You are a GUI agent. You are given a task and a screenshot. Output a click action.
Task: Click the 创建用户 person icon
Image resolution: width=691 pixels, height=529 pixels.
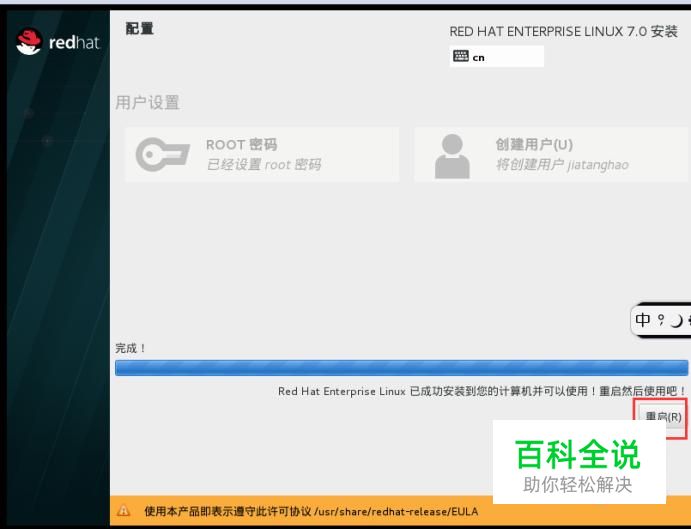452,156
